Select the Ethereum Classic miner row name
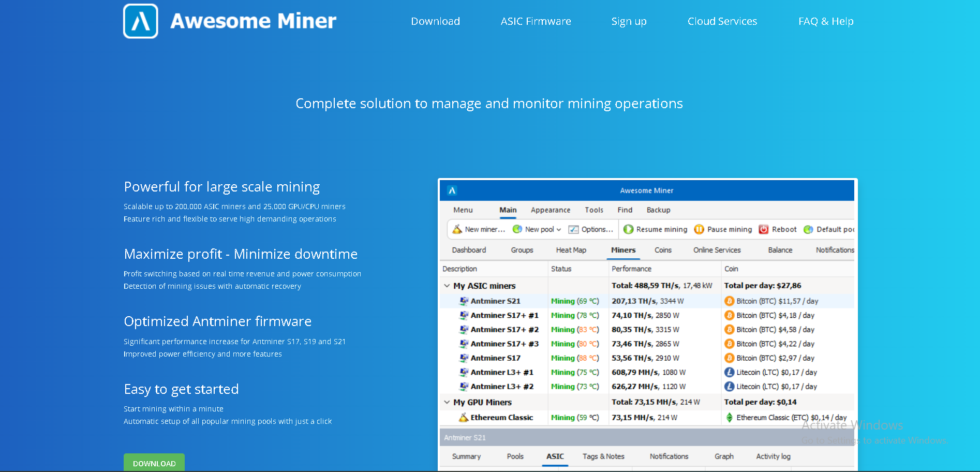Viewport: 980px width, 472px height. pyautogui.click(x=501, y=418)
